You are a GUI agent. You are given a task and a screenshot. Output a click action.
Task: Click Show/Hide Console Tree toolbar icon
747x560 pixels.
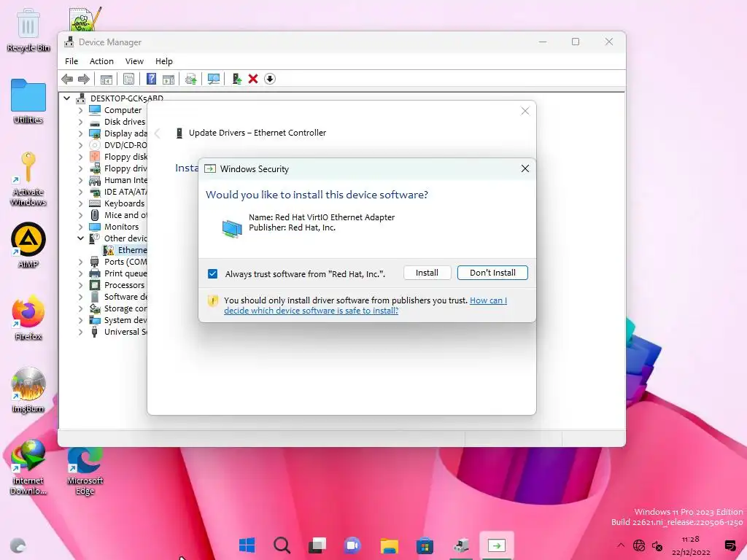(107, 79)
